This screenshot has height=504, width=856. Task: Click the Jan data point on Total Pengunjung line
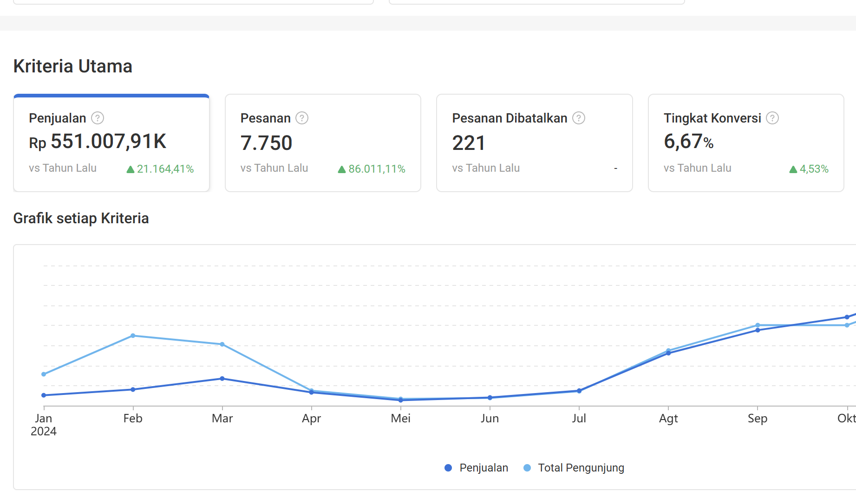coord(44,374)
